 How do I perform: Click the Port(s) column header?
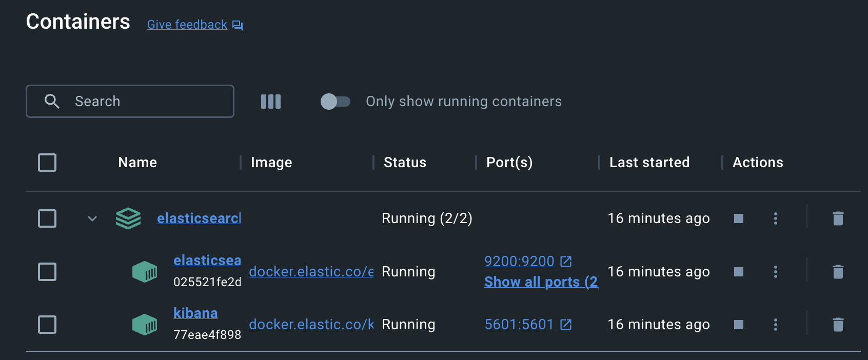[x=509, y=163]
